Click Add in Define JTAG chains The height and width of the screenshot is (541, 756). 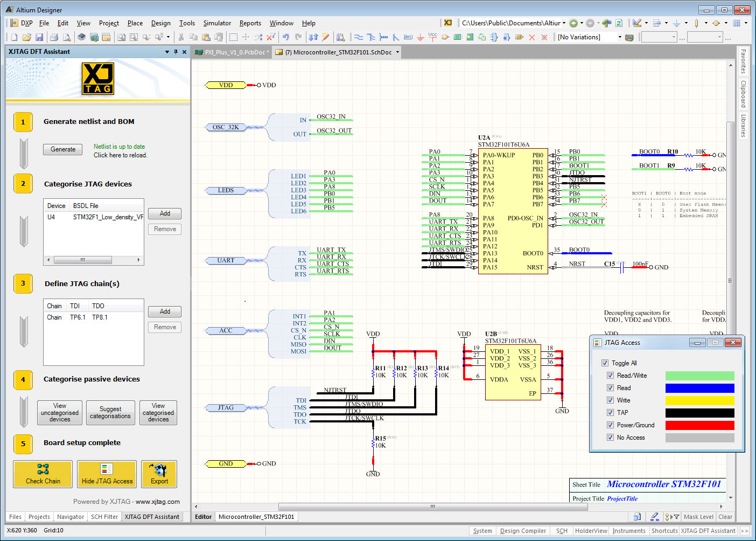click(165, 311)
